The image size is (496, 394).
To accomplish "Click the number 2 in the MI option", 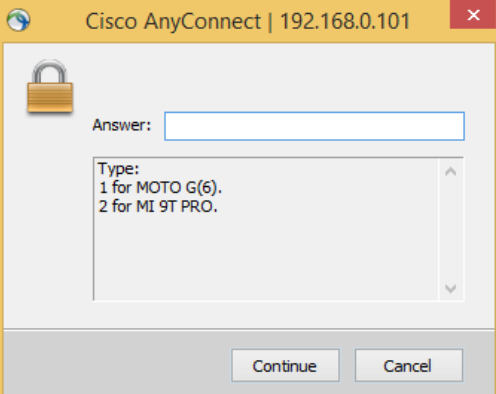I will (x=103, y=207).
